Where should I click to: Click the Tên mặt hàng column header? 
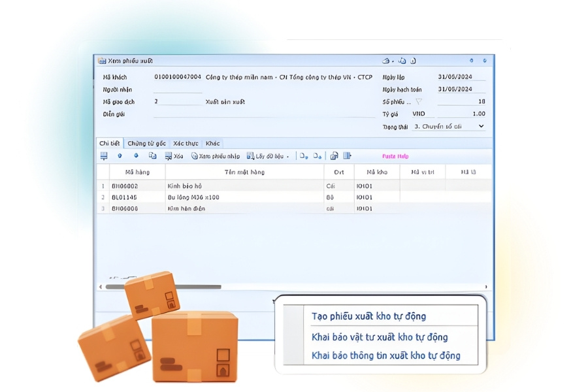[x=244, y=172]
